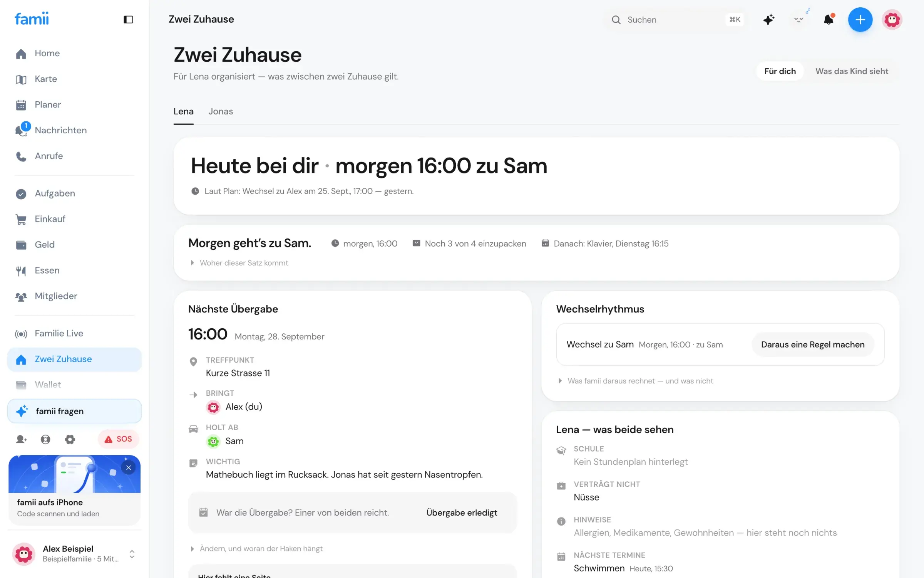Click the famii fragen button
Screen dimensions: 924x578
pyautogui.click(x=74, y=411)
